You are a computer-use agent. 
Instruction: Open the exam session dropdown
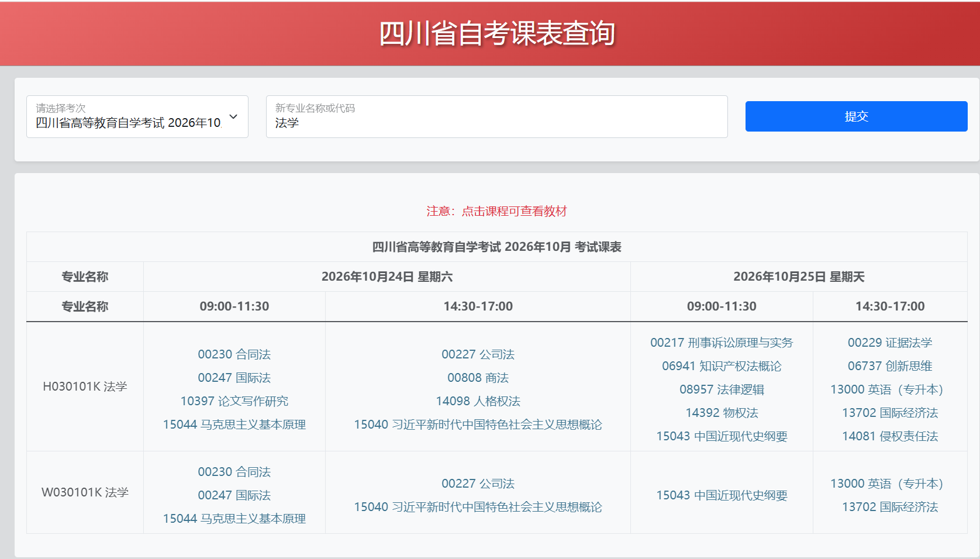tap(137, 117)
